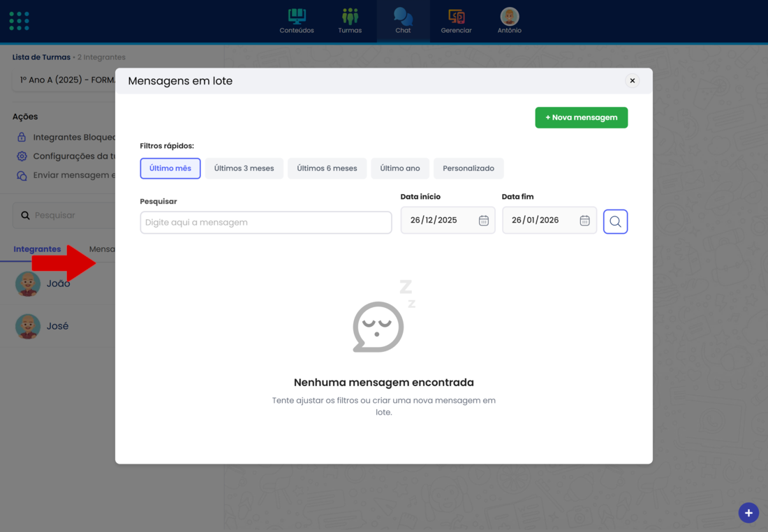768x532 pixels.
Task: Choose the Personalizado filter option
Action: pyautogui.click(x=468, y=168)
